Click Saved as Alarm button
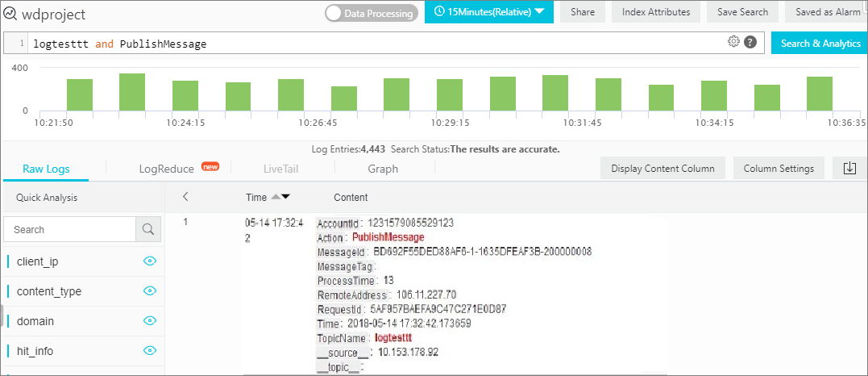The image size is (868, 376). [x=827, y=11]
